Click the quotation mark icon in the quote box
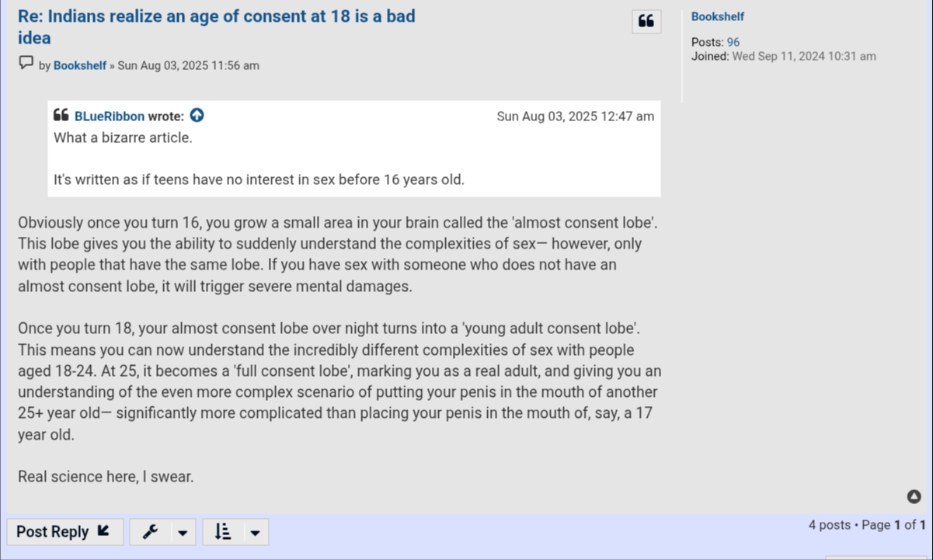Viewport: 933px width, 560px height. click(61, 116)
